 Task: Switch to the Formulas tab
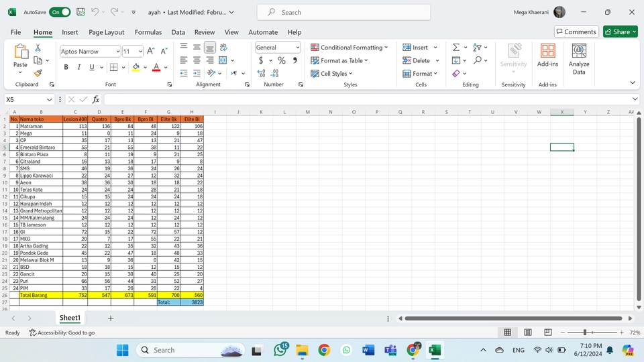pyautogui.click(x=148, y=32)
